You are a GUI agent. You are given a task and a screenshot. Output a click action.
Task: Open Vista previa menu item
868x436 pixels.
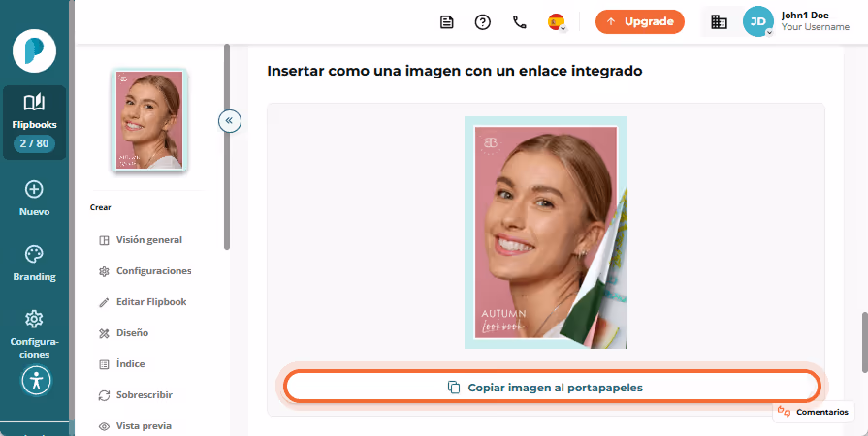pyautogui.click(x=135, y=426)
